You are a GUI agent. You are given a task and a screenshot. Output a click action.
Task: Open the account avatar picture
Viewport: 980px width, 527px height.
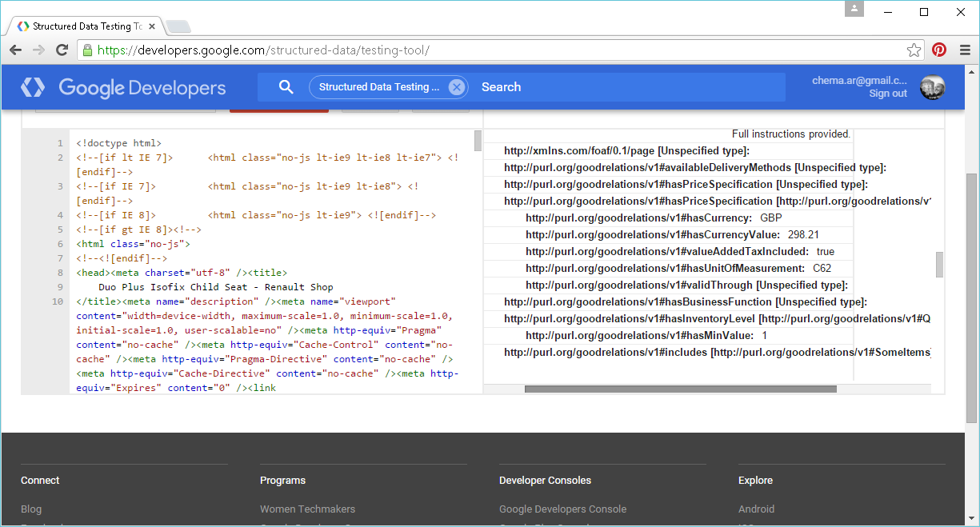point(932,87)
